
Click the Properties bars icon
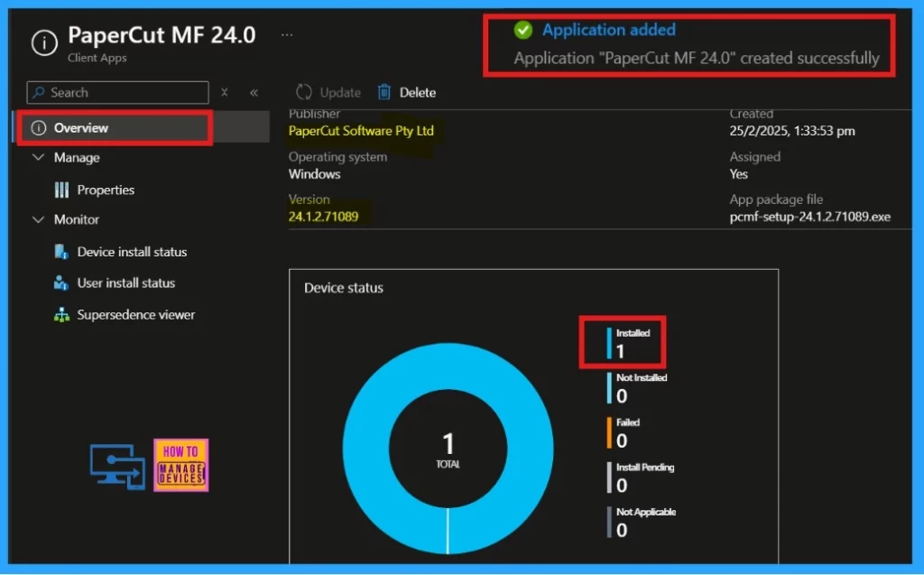tap(61, 190)
